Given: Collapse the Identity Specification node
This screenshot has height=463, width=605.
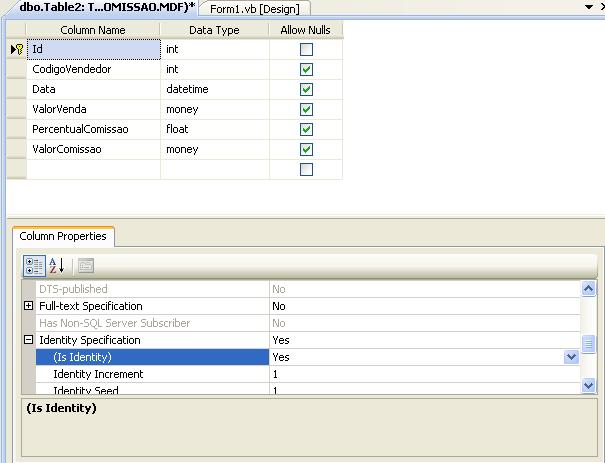Looking at the screenshot, I should click(x=29, y=340).
